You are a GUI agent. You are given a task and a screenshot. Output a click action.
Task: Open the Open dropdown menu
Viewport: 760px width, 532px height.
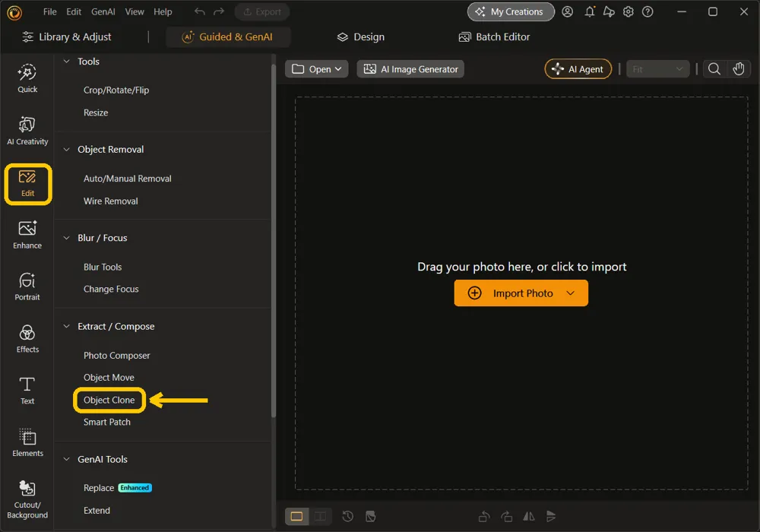[x=316, y=69]
